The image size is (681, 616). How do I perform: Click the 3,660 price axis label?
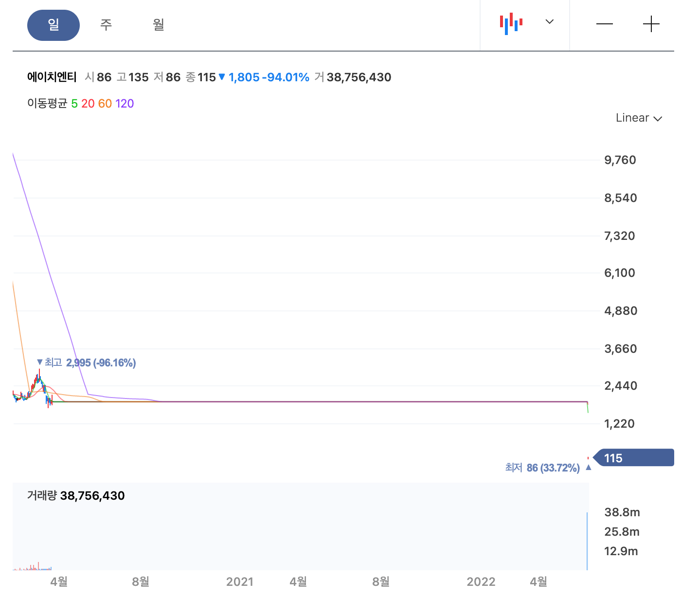620,349
